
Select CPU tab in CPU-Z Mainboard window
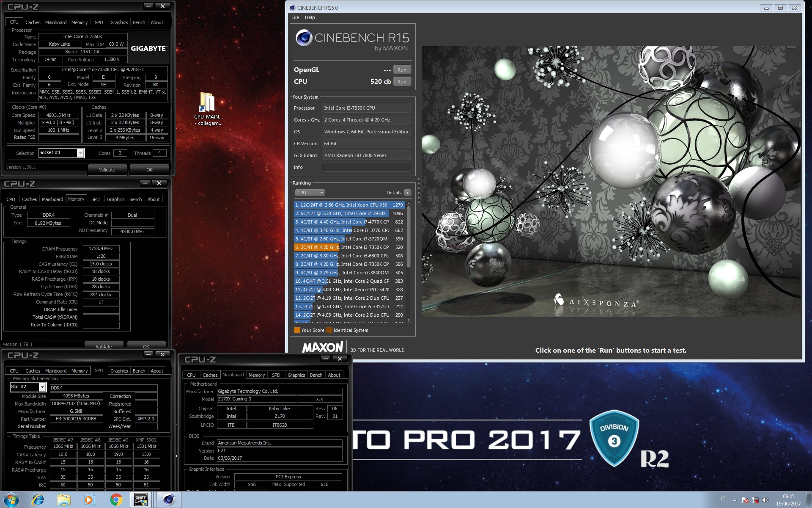pyautogui.click(x=191, y=375)
